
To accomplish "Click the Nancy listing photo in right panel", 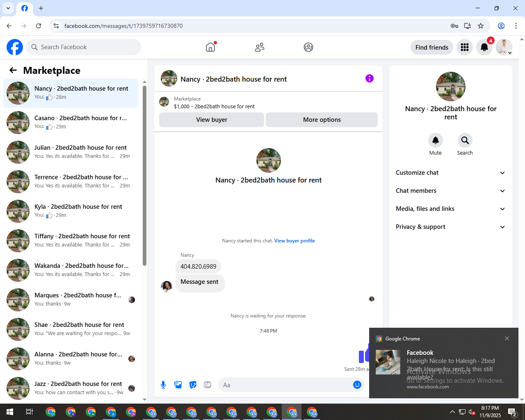I will click(x=451, y=87).
